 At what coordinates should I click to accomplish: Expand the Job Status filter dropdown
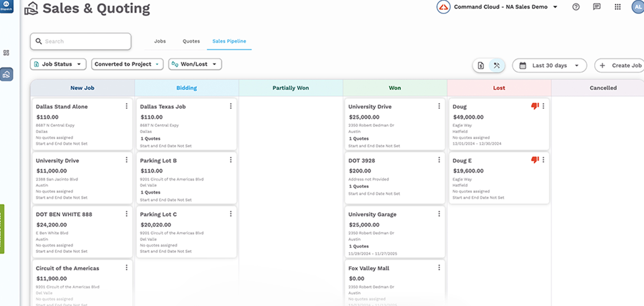58,64
